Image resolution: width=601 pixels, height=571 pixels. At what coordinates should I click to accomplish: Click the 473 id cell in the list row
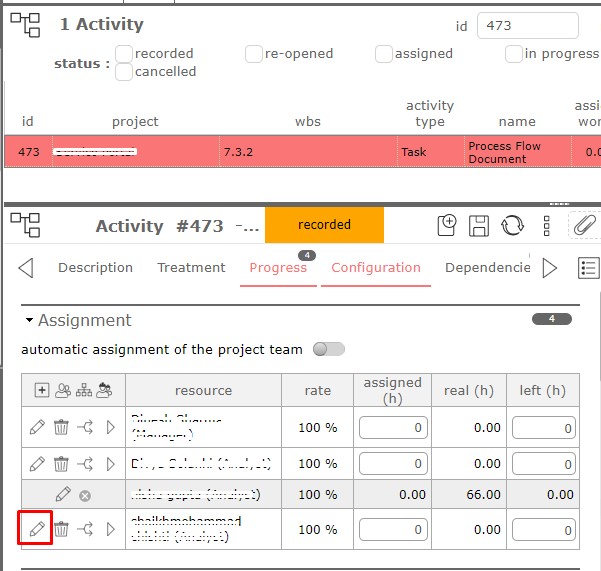[x=29, y=152]
